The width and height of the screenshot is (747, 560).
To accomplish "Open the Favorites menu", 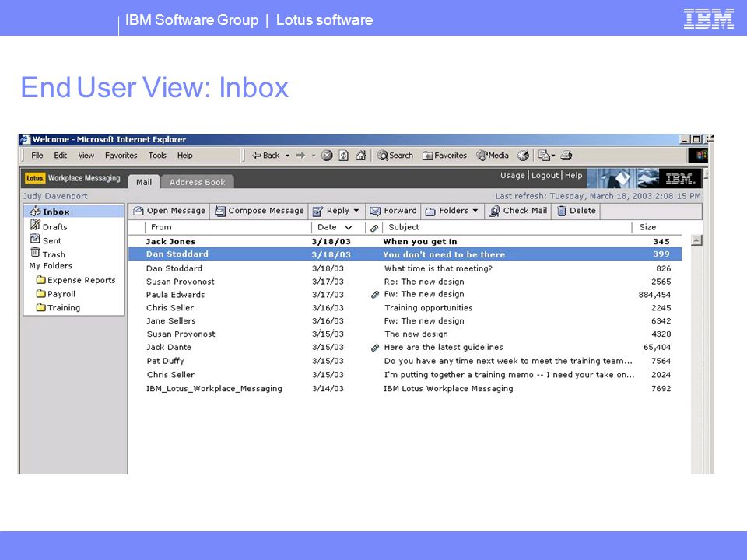I will [x=121, y=156].
